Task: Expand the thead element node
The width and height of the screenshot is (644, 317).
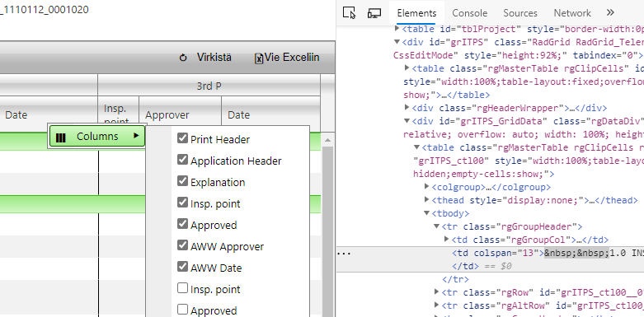Action: (427, 200)
